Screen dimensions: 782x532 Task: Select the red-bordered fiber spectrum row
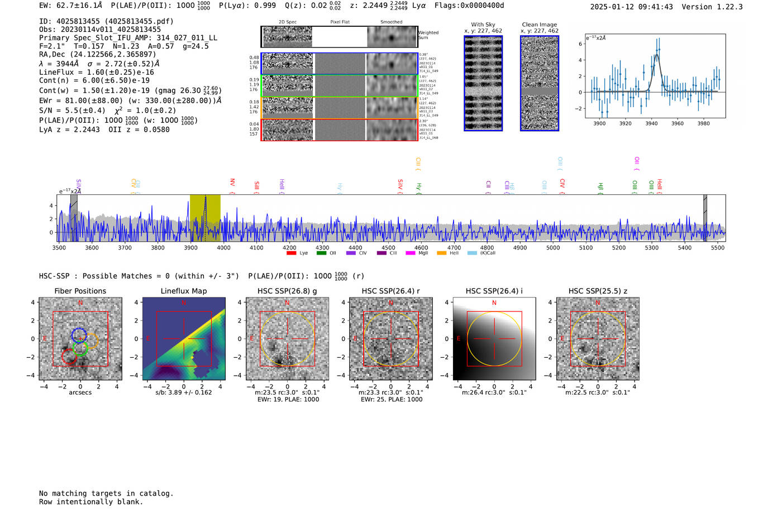tap(340, 130)
